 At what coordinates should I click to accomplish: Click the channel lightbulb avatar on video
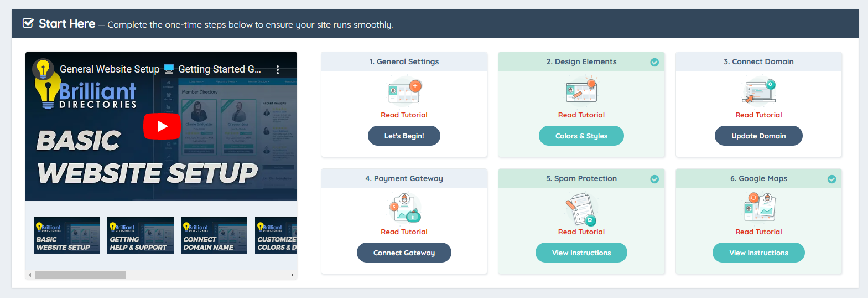tap(43, 69)
